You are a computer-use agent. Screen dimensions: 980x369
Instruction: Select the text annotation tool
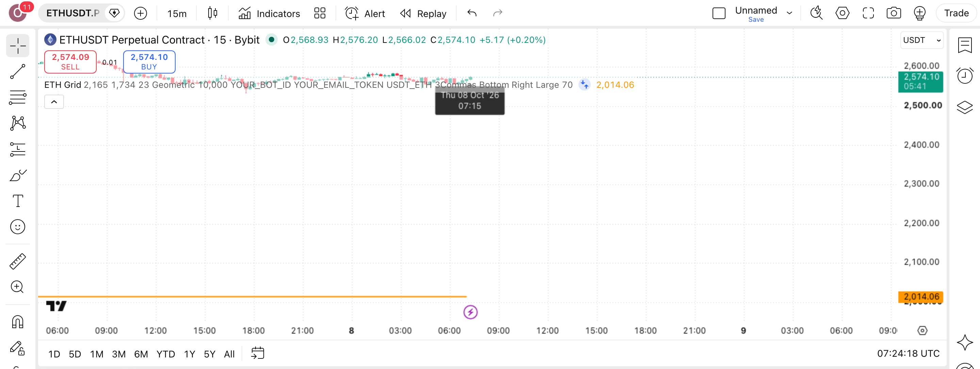point(17,201)
